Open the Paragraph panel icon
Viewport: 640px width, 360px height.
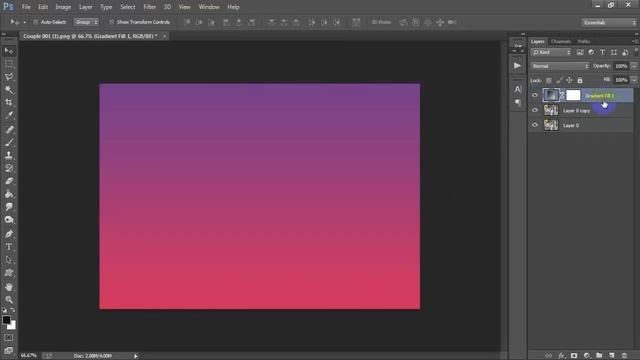coord(518,102)
